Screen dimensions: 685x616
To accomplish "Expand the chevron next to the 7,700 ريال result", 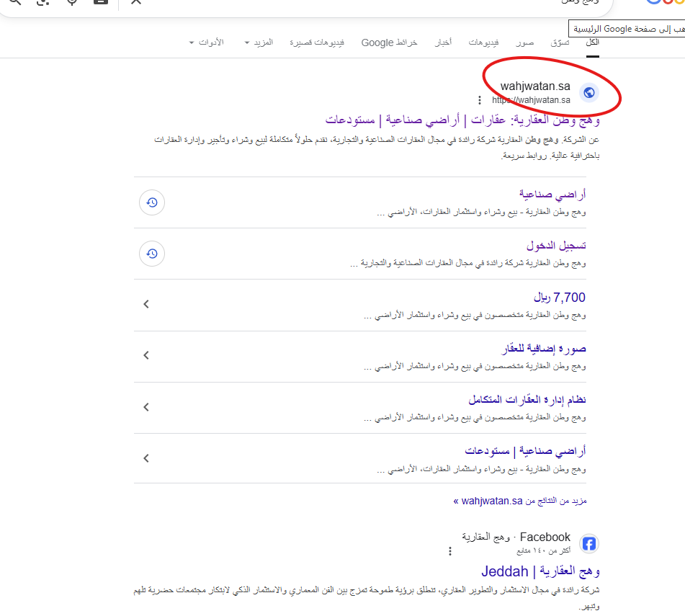I will 146,304.
